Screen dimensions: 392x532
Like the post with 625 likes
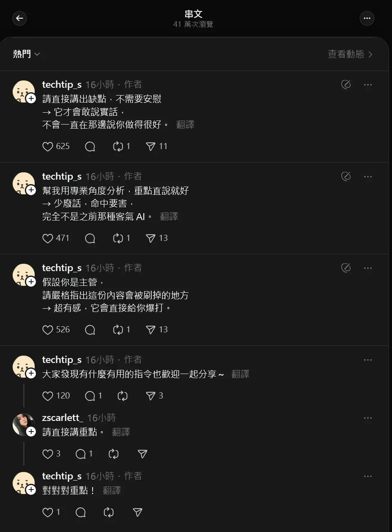pos(48,147)
